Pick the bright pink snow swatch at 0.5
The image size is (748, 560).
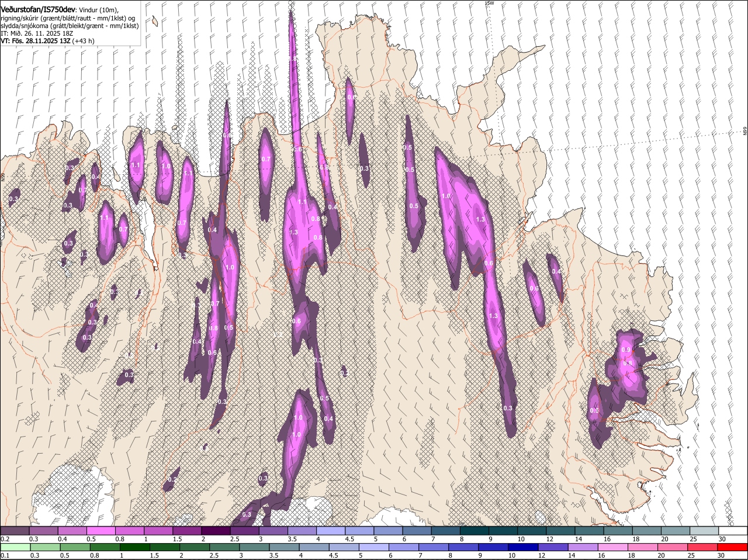tap(101, 531)
